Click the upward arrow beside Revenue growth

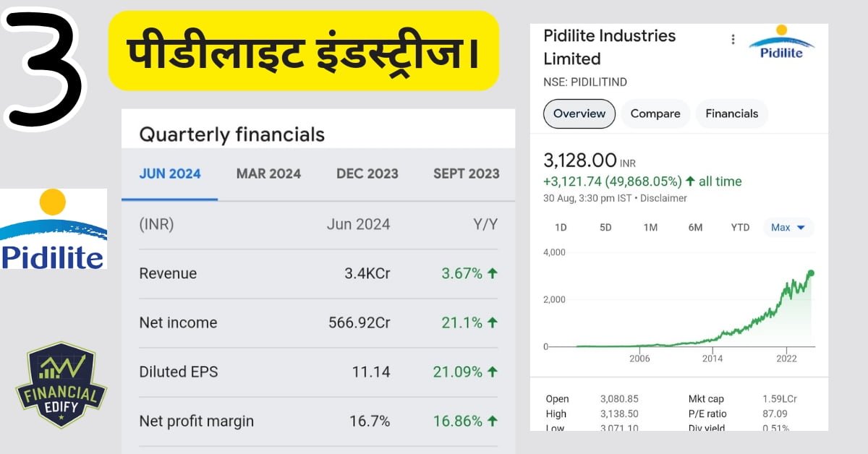pyautogui.click(x=493, y=273)
